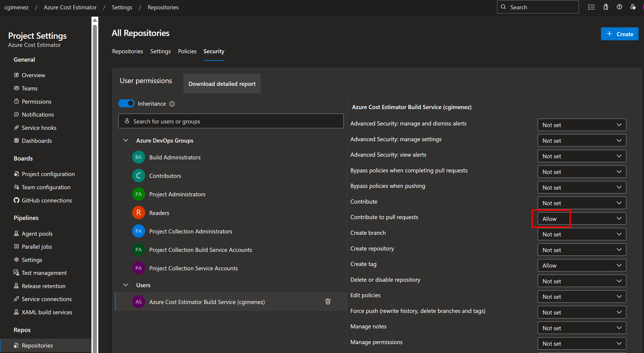Select Project Collection Build Service Accounts

231,250
